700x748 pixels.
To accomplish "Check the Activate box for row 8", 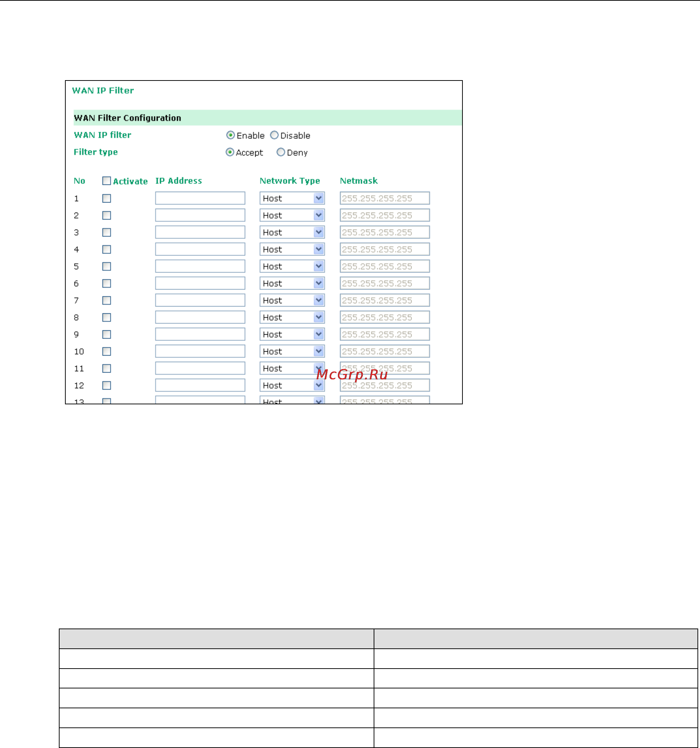I will pos(106,318).
